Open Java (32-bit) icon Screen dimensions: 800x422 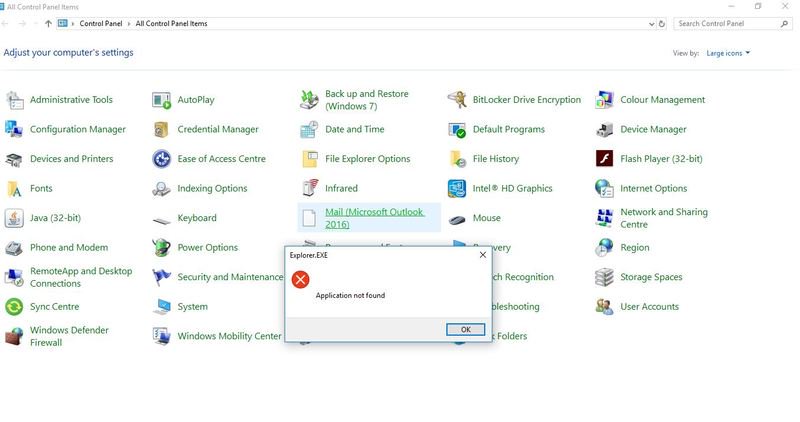tap(14, 218)
